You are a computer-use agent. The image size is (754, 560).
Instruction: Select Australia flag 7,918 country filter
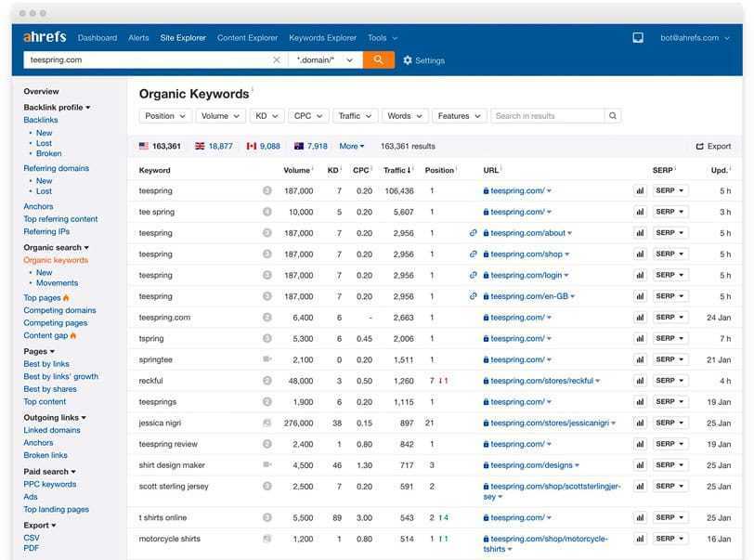point(311,146)
